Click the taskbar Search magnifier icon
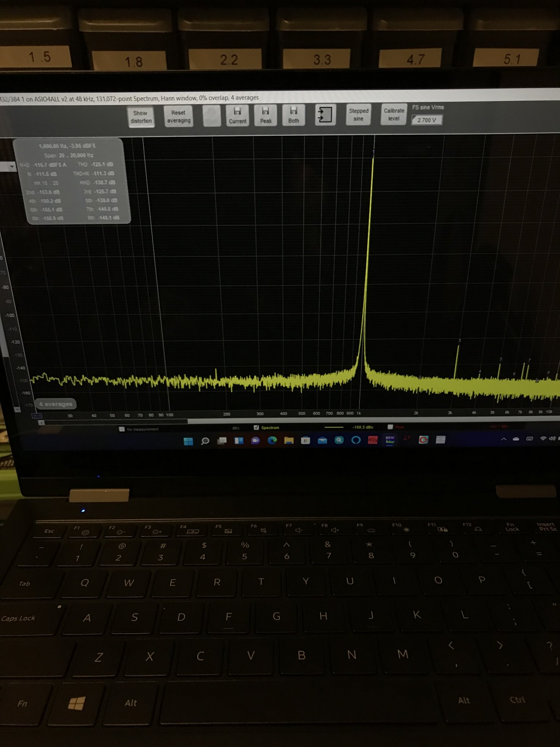This screenshot has width=560, height=747. 205,441
